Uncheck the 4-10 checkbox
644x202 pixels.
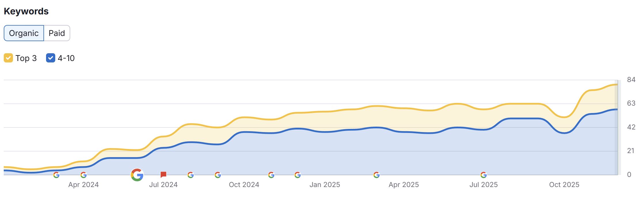pos(51,58)
